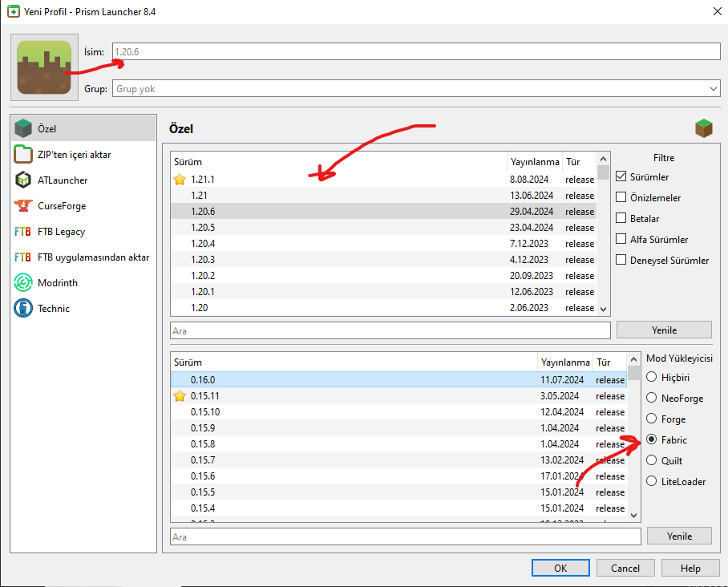Select Minecraft version 1.20.6
This screenshot has width=728, height=587.
click(x=384, y=211)
